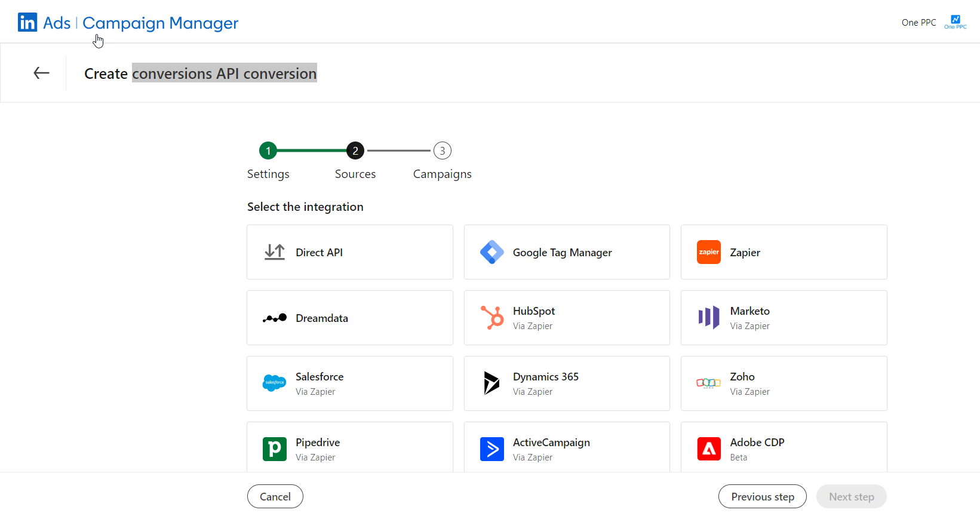Click the Settings step label
Screen dimensions: 980x519
point(268,174)
